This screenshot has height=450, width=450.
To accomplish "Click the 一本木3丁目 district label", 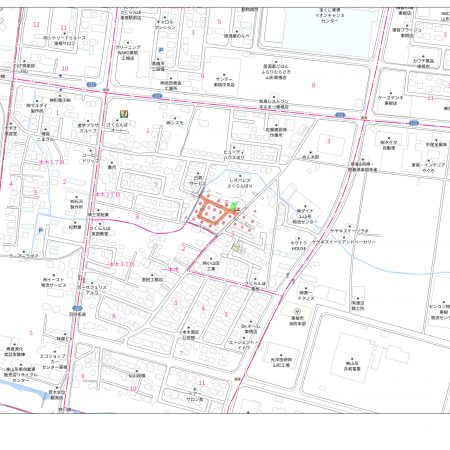I will (x=122, y=264).
